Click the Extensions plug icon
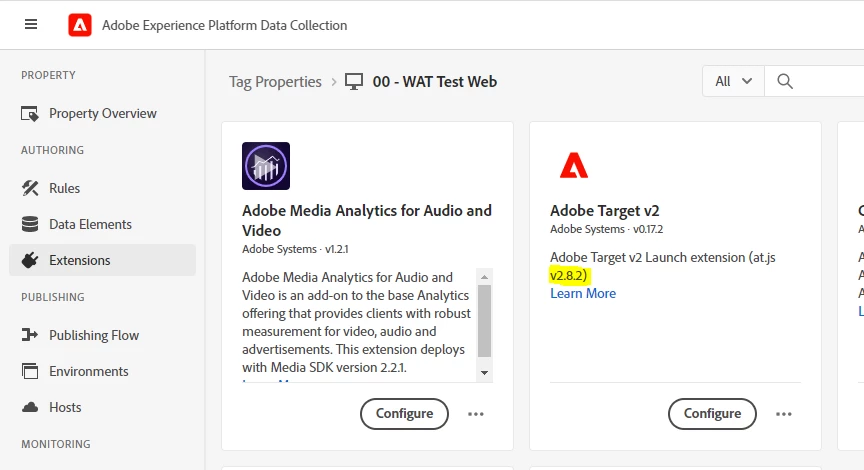Screen dimensions: 864x470 click(x=30, y=260)
